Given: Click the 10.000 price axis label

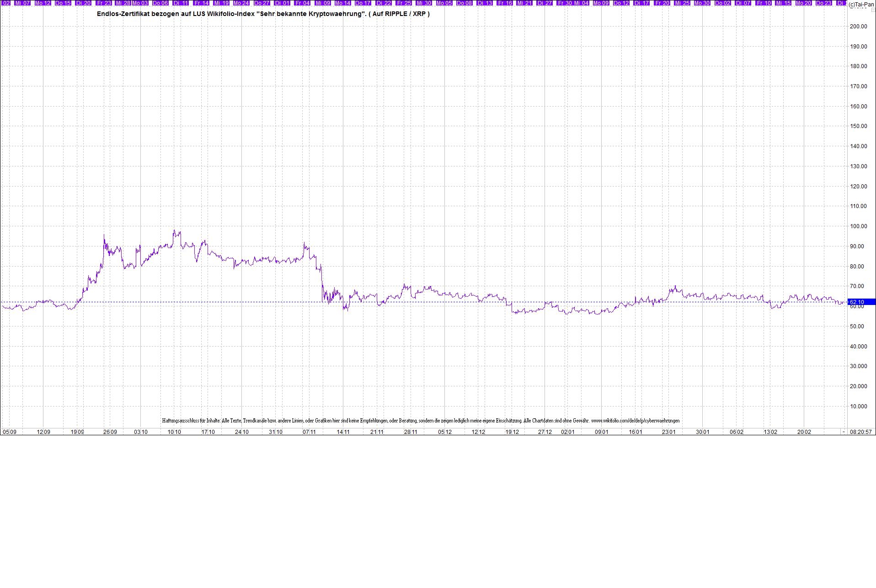Looking at the screenshot, I should click(x=858, y=406).
